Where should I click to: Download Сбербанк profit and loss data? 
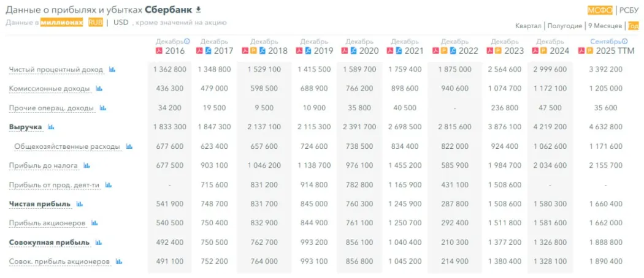pyautogui.click(x=198, y=10)
